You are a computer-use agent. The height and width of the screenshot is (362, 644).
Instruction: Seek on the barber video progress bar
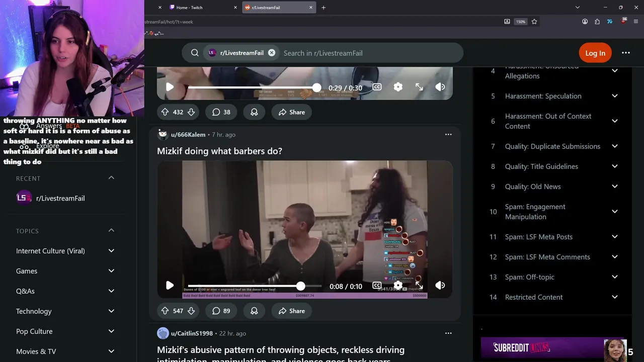tap(255, 286)
